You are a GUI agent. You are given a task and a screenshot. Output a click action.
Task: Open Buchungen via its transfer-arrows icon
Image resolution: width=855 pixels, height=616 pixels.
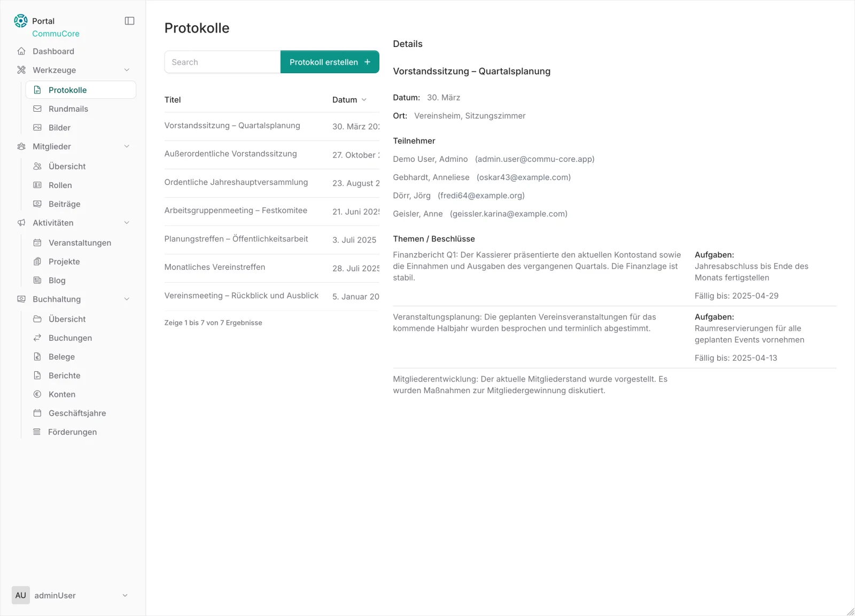click(x=37, y=338)
